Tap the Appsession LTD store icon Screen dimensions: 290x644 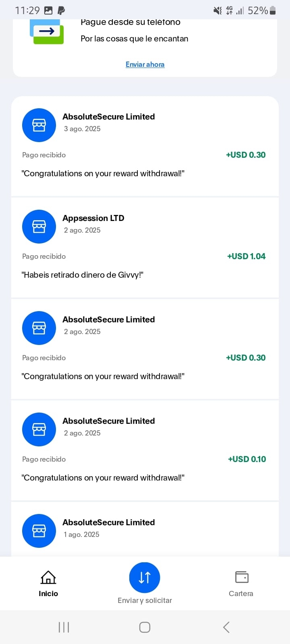point(39,227)
